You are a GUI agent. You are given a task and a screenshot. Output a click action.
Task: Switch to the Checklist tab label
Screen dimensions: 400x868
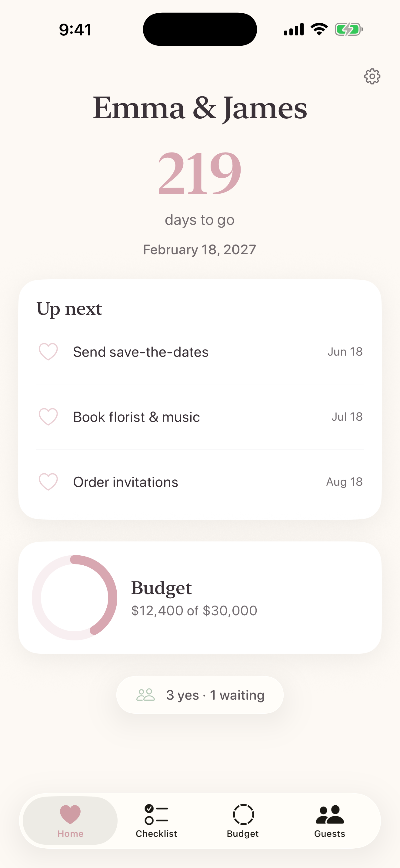pos(156,833)
